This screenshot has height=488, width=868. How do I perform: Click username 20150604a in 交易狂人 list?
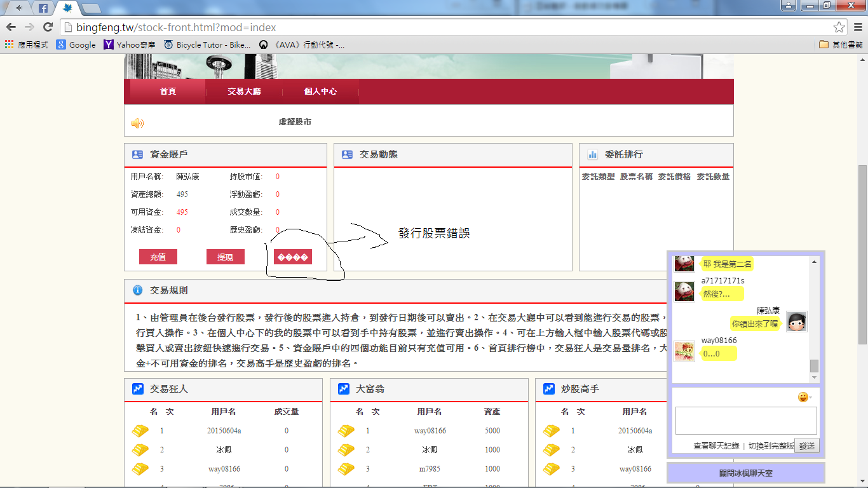pyautogui.click(x=224, y=431)
